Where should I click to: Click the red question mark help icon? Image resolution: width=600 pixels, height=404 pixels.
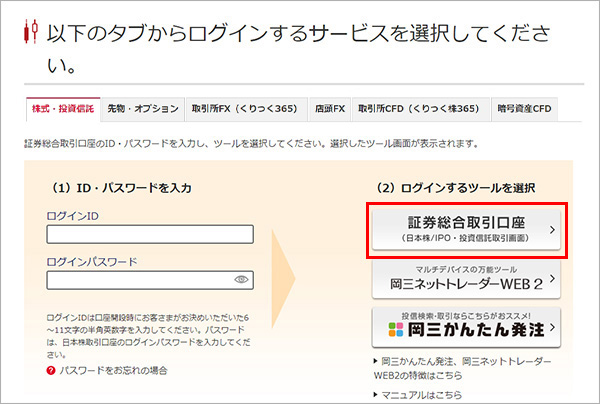[51, 370]
